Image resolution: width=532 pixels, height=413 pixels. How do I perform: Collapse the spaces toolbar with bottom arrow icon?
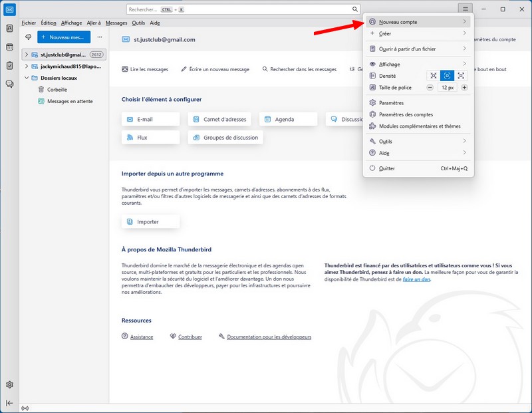(10, 403)
